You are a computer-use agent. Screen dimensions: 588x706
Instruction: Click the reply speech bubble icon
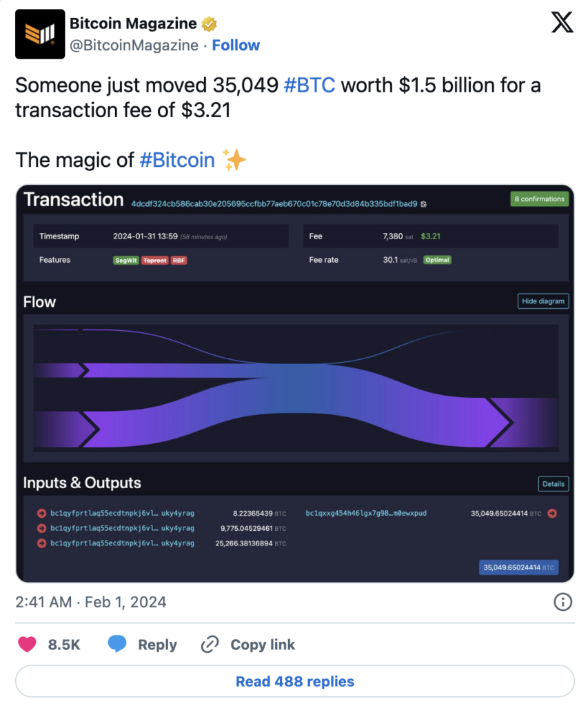(x=117, y=645)
